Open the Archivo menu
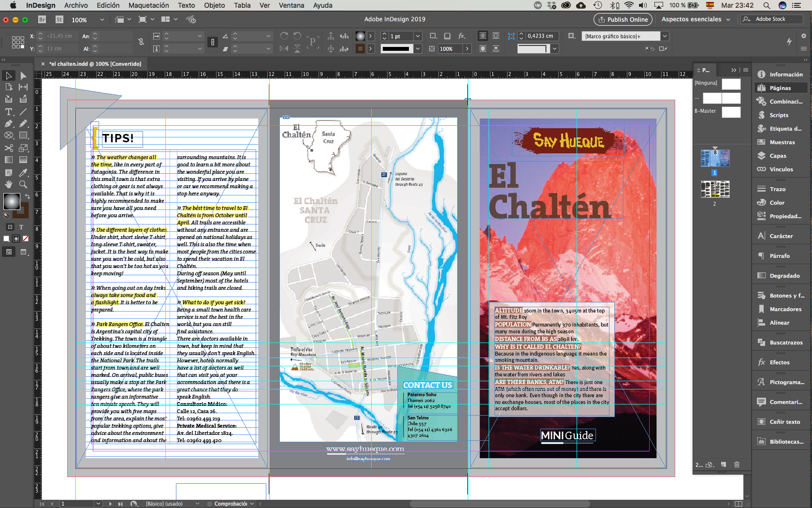 pyautogui.click(x=76, y=5)
